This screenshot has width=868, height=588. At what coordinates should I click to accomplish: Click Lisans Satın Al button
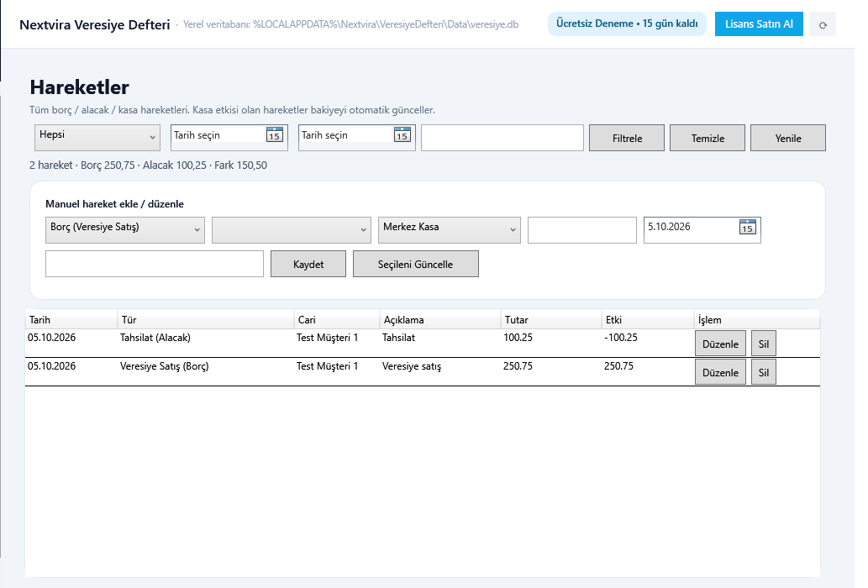(x=759, y=24)
